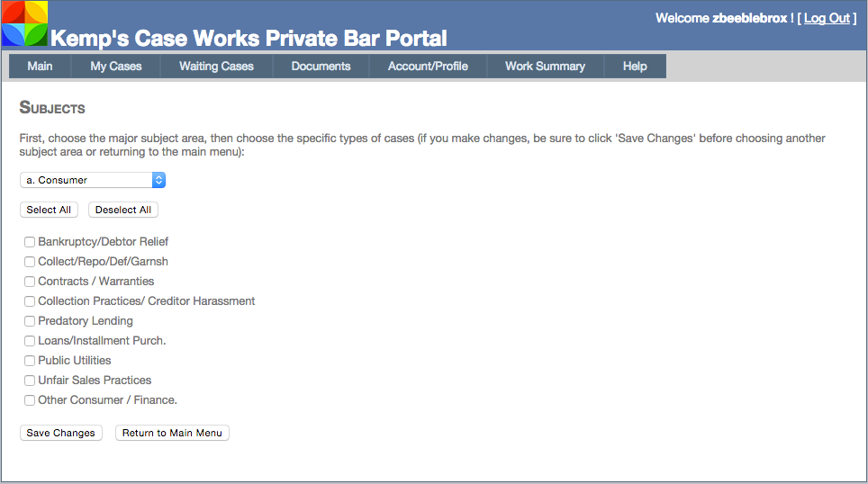
Task: Check the Bankruptcy/Debtor Relief checkbox
Action: 30,242
